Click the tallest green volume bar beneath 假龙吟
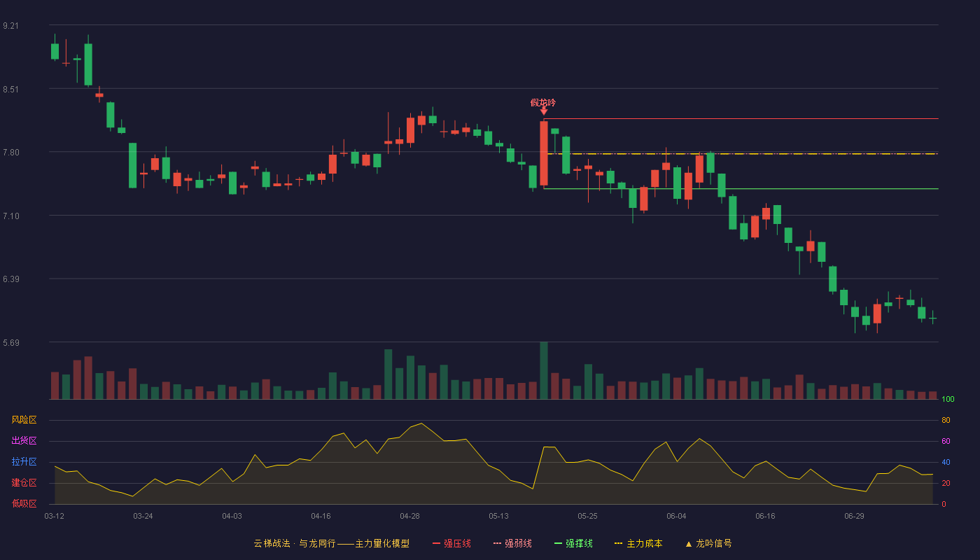The height and width of the screenshot is (560, 980). (544, 370)
